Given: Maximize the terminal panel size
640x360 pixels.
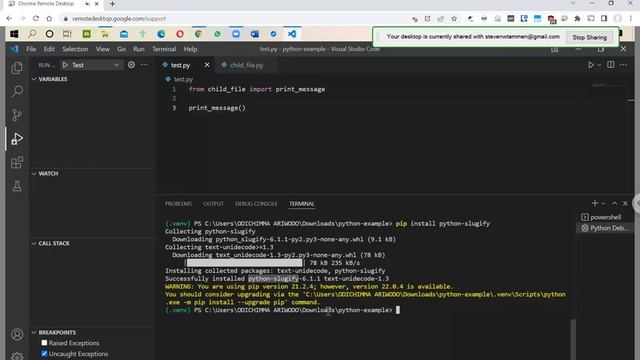Looking at the screenshot, I should pos(614,203).
